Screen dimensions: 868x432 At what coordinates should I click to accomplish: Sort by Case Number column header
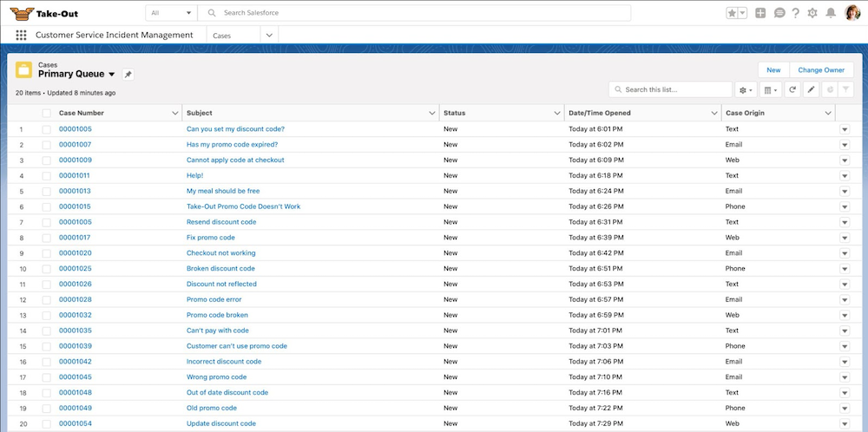click(x=82, y=113)
